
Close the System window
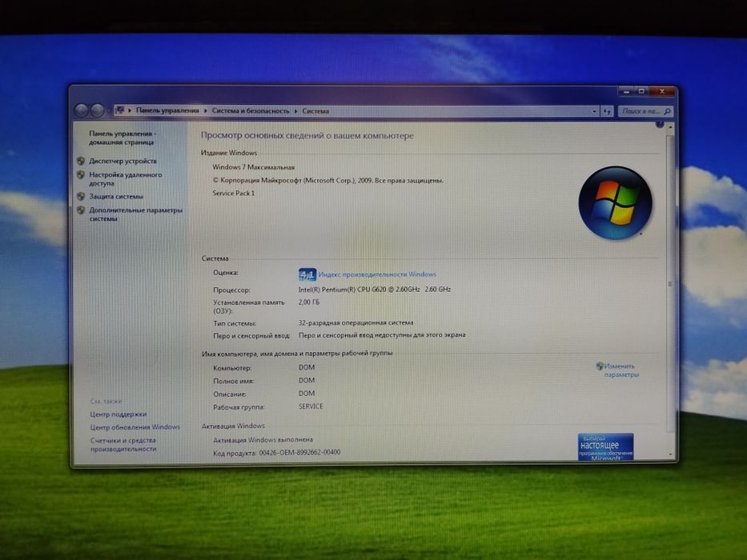[661, 91]
